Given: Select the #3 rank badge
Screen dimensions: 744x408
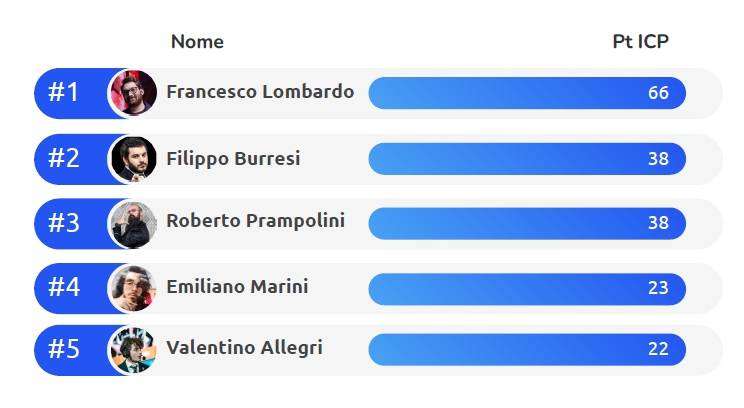Looking at the screenshot, I should tap(64, 223).
